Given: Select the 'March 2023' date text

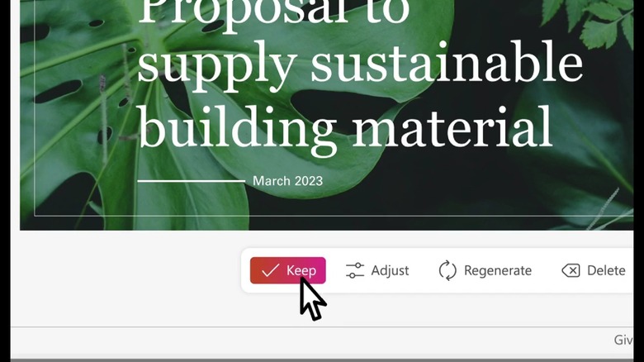Looking at the screenshot, I should pyautogui.click(x=287, y=181).
